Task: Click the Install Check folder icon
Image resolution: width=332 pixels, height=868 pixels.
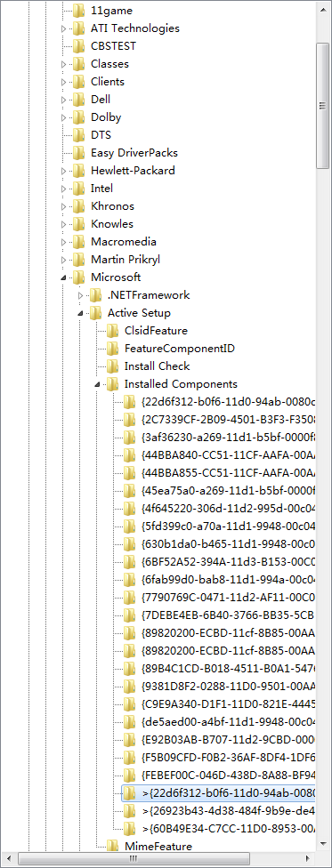Action: (112, 366)
